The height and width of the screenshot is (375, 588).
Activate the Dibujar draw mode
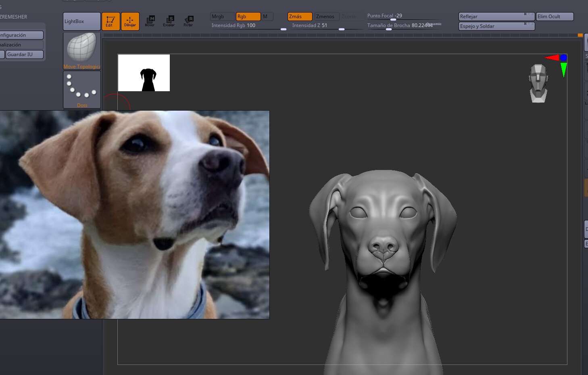pos(130,21)
